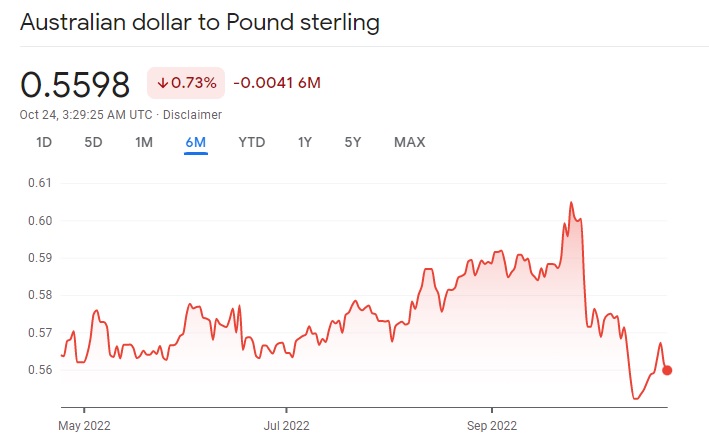Click the 0.73% change badge
This screenshot has width=709, height=448.
pos(186,83)
